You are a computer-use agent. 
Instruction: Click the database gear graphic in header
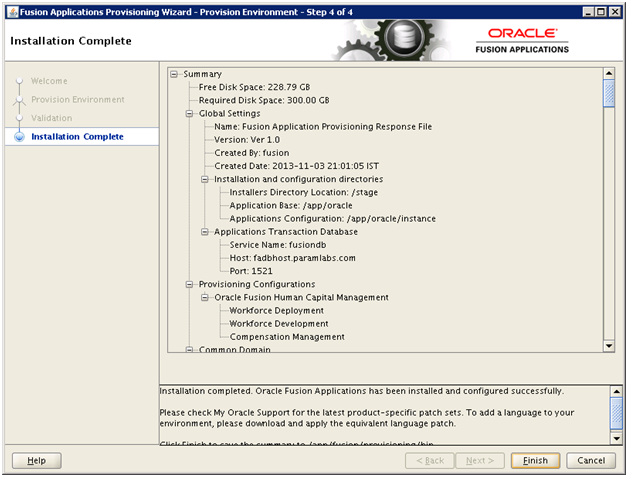pos(405,39)
